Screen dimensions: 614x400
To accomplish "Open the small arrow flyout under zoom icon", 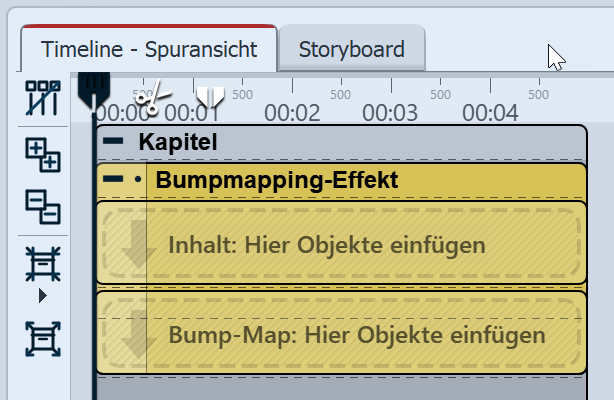I will click(42, 297).
